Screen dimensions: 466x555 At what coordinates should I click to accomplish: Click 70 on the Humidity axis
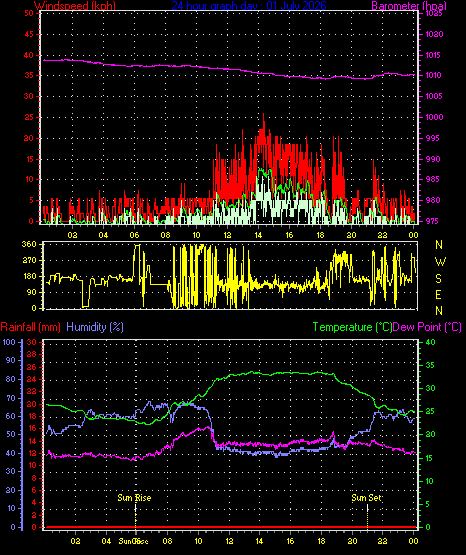pos(11,398)
